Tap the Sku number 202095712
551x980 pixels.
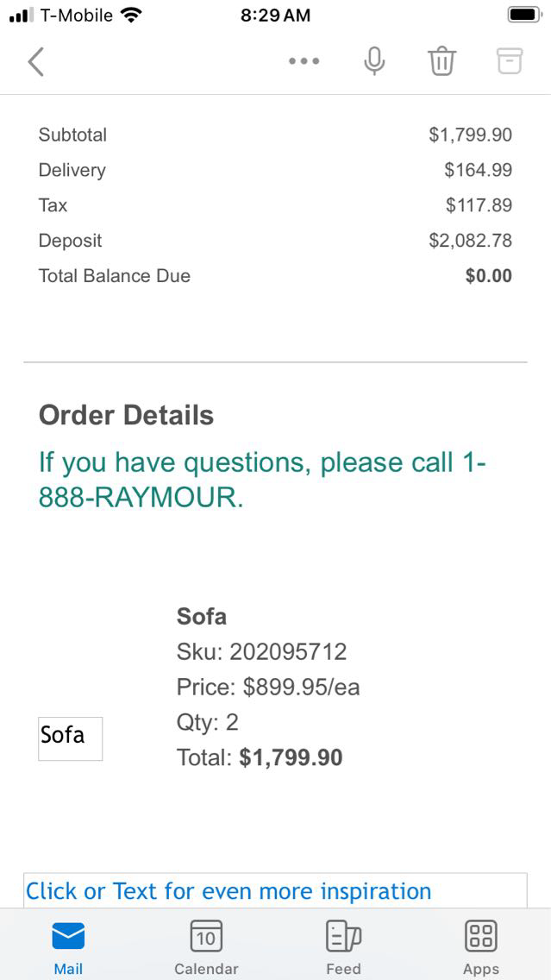(288, 651)
